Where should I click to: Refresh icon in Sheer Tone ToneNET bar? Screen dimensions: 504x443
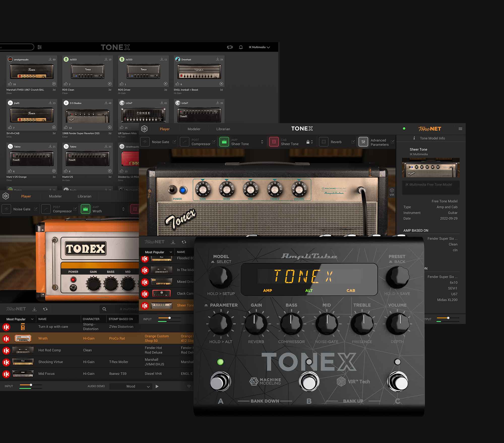tap(184, 242)
